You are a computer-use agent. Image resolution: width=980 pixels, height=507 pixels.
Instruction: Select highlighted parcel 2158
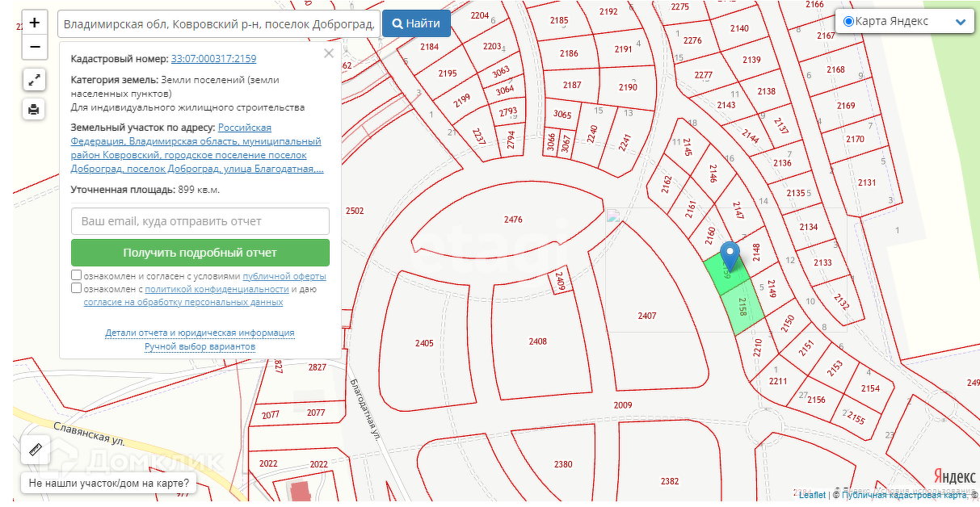[741, 307]
